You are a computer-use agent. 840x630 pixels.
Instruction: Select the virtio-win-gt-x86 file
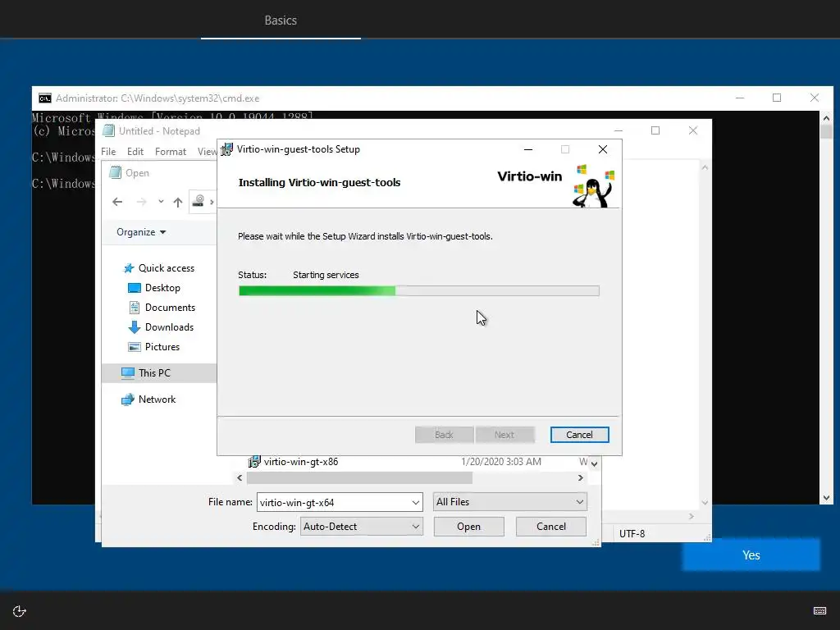click(x=300, y=462)
